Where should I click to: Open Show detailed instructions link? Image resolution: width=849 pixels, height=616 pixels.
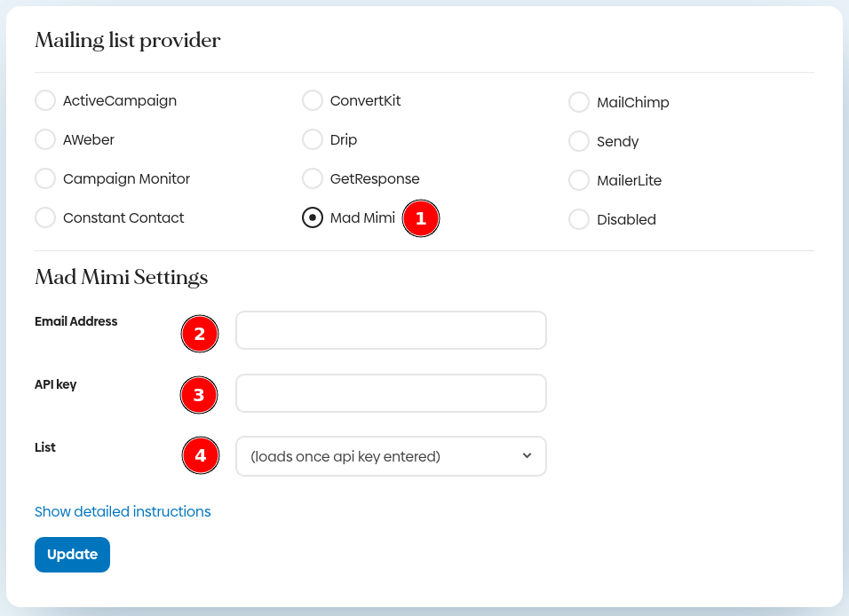pos(123,511)
